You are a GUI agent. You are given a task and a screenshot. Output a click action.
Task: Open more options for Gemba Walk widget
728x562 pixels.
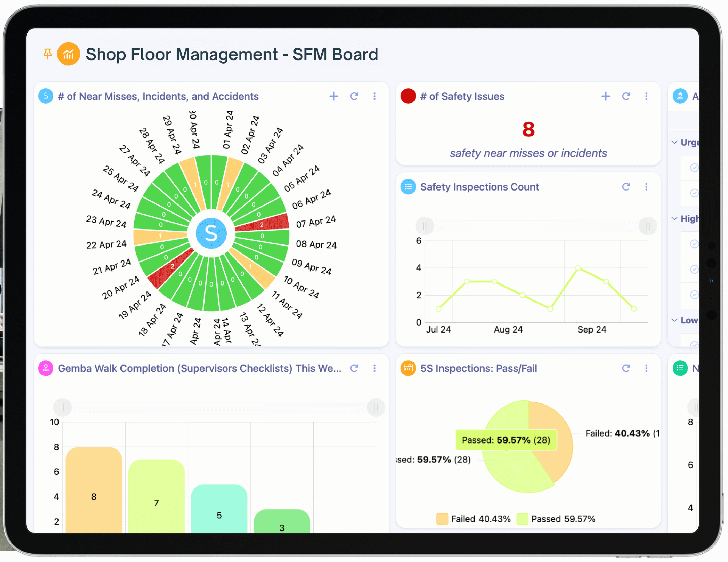(375, 368)
